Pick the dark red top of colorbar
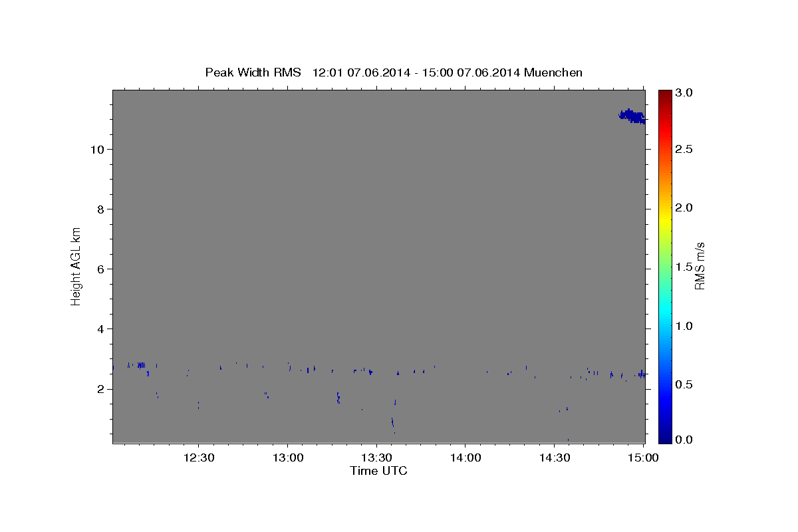Screen dimensions: 798x532 click(665, 94)
